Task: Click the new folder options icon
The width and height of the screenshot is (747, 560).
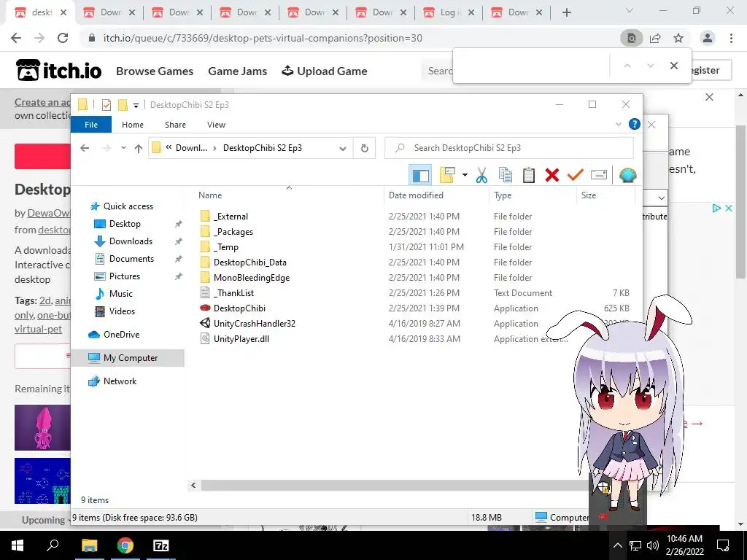Action: (x=447, y=175)
